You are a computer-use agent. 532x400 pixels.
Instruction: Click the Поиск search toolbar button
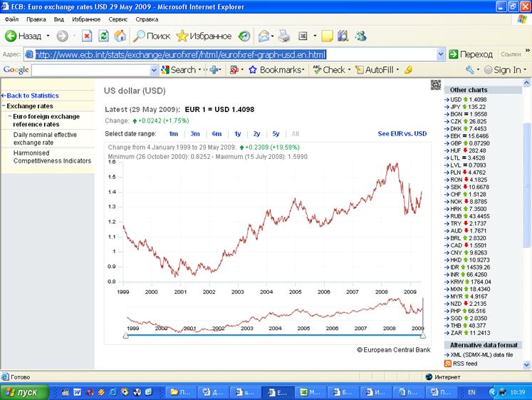pyautogui.click(x=151, y=36)
